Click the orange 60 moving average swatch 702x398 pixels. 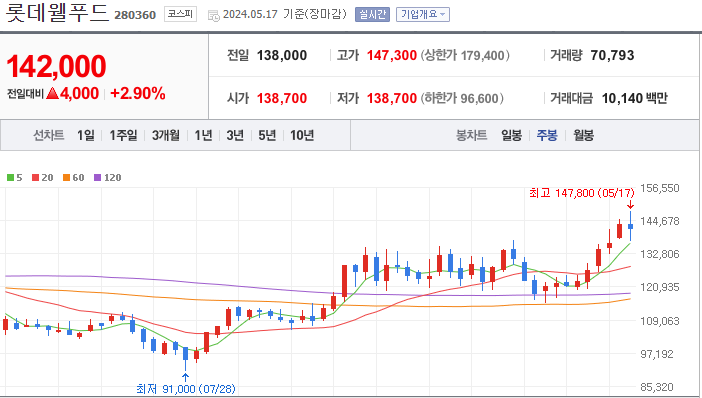tap(66, 178)
